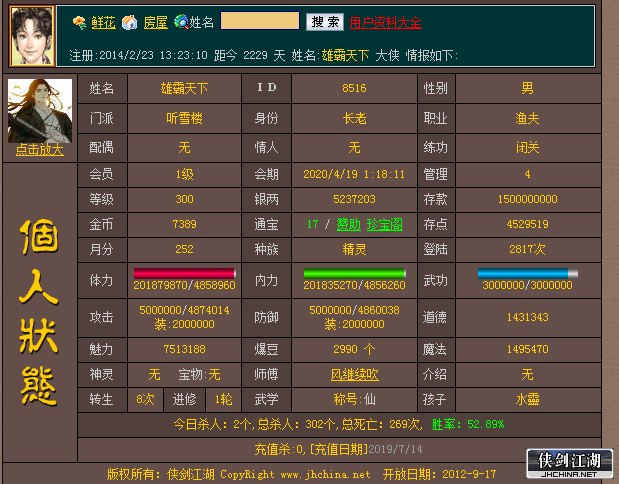Open the 鲜花 link
The width and height of the screenshot is (619, 484).
(103, 23)
